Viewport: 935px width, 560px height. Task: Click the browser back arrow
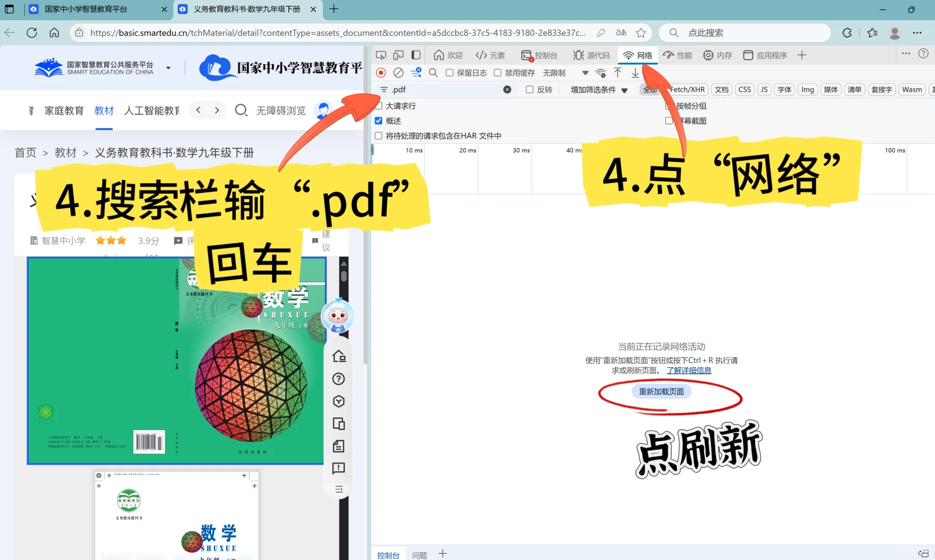coord(9,33)
